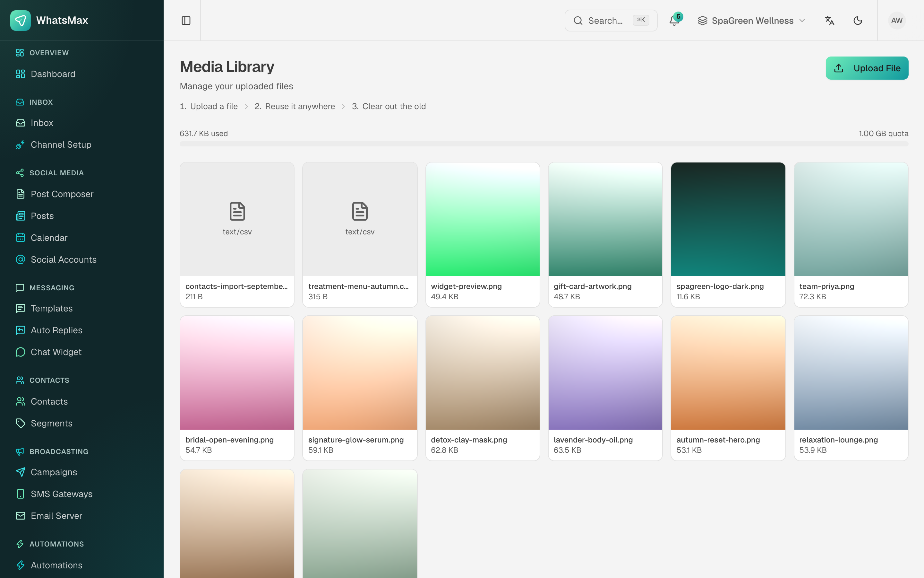The height and width of the screenshot is (578, 924).
Task: Click the upload arrow icon
Action: tap(839, 68)
